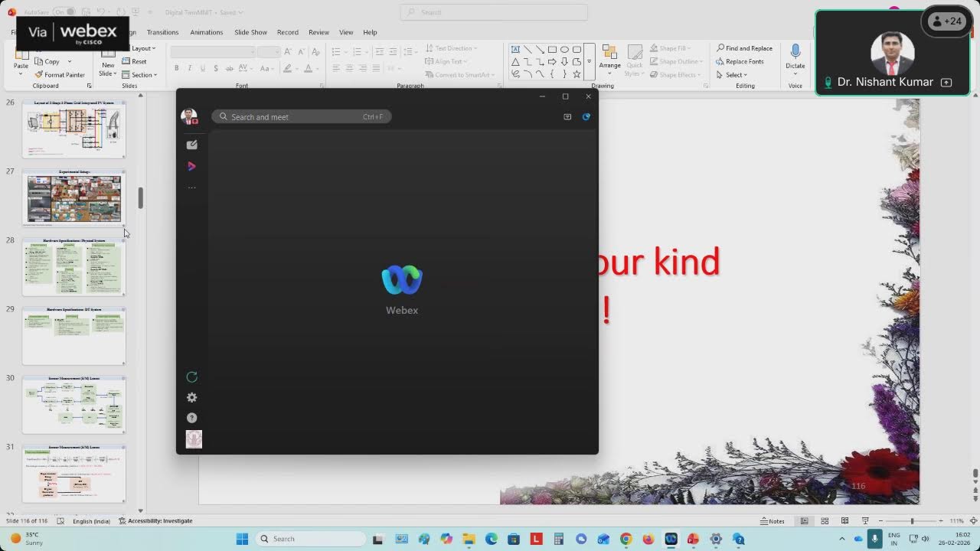The width and height of the screenshot is (980, 551).
Task: Focus the Webex 'Search and meet' field
Action: [x=302, y=117]
